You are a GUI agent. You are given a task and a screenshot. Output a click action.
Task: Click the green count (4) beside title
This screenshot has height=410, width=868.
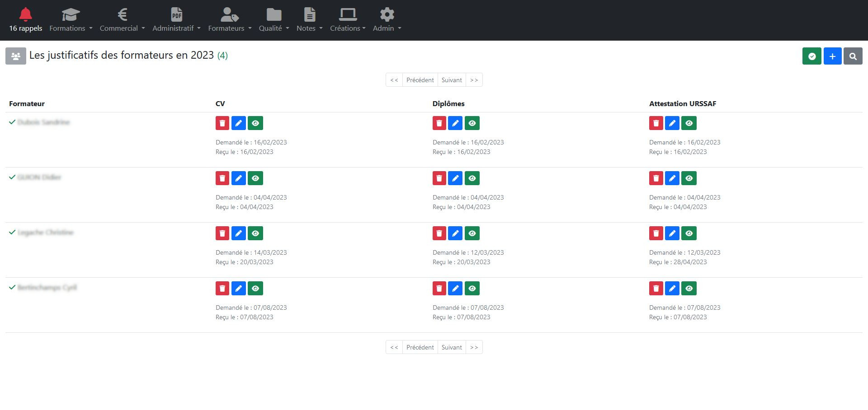[222, 56]
